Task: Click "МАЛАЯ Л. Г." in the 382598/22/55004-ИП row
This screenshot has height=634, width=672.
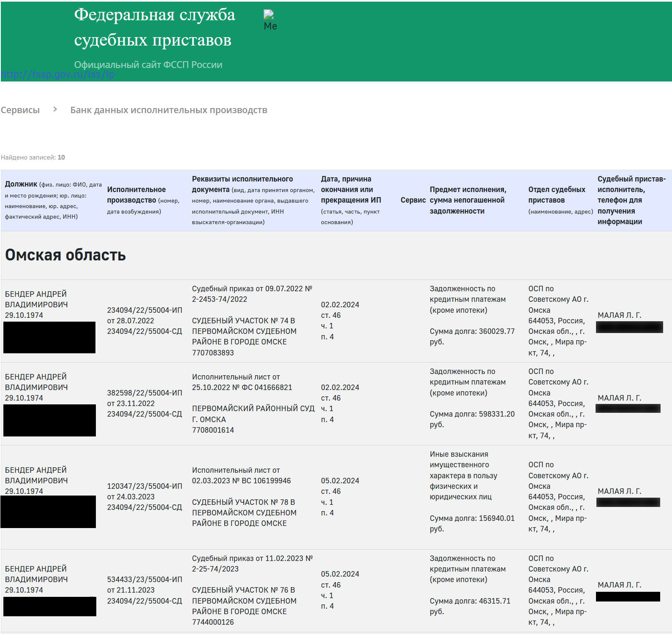Action: coord(620,398)
